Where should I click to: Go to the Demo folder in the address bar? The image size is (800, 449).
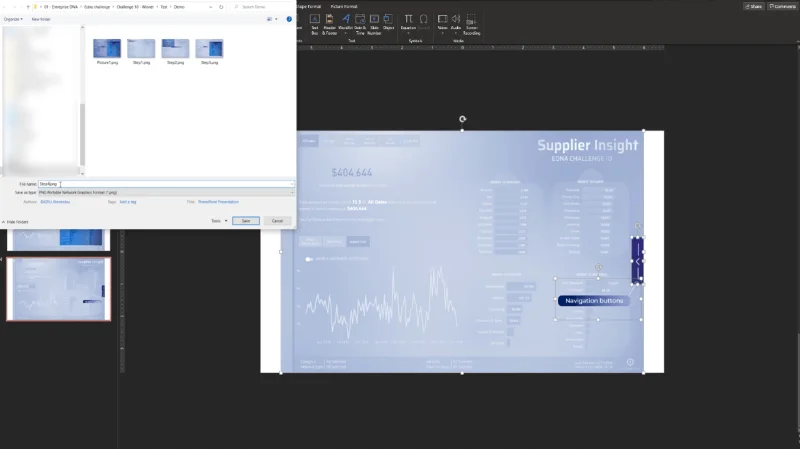(x=179, y=7)
